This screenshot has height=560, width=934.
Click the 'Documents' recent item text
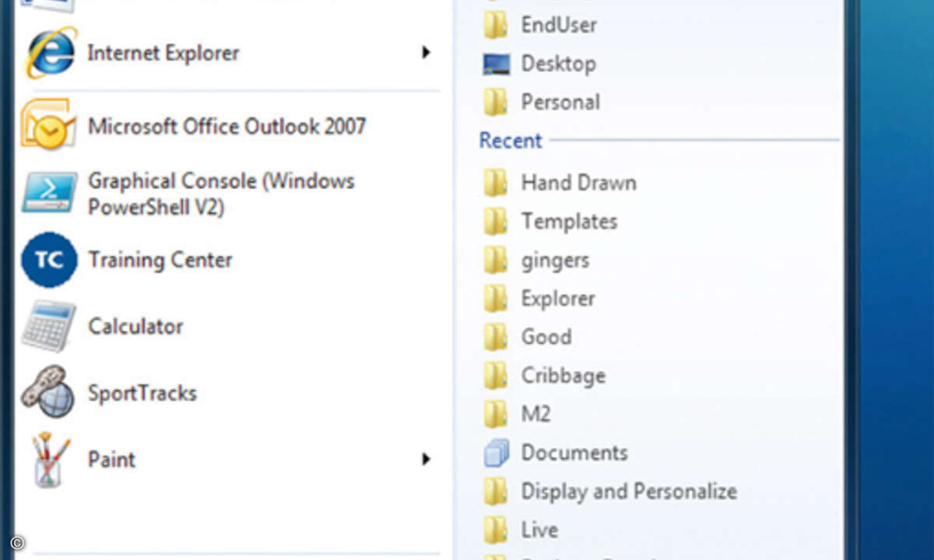[574, 453]
